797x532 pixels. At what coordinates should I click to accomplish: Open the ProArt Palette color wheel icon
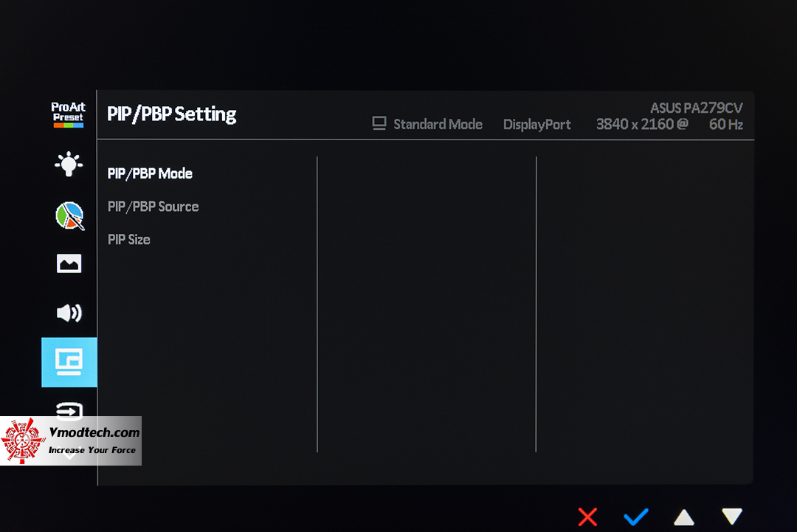coord(69,216)
